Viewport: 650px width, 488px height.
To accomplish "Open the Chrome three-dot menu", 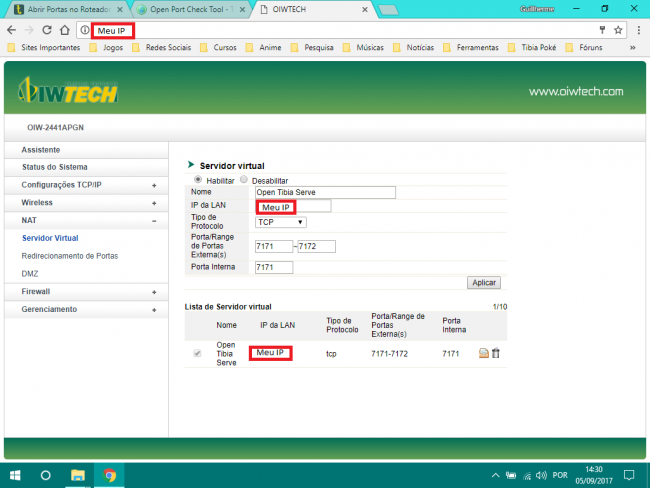I will 637,30.
